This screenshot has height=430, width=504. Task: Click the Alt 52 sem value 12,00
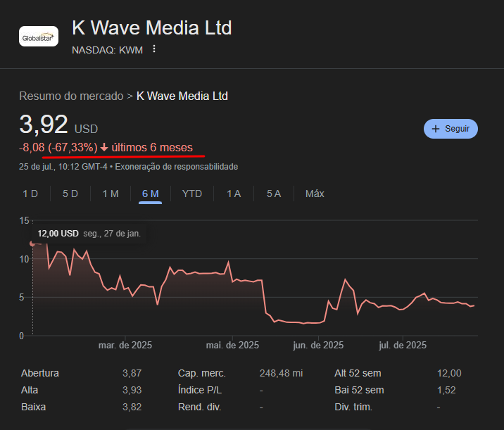449,373
